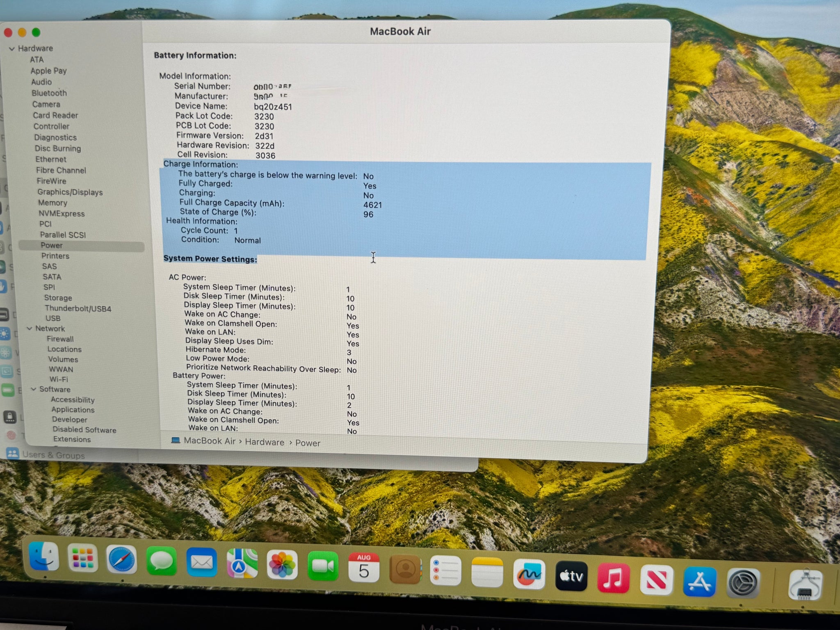Launch Safari from the Dock

tap(121, 559)
